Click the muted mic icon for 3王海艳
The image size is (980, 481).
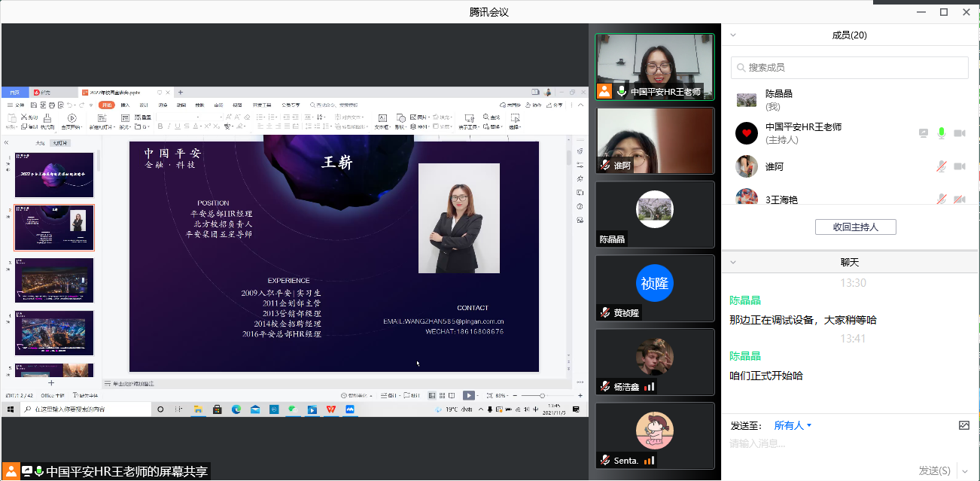point(941,199)
